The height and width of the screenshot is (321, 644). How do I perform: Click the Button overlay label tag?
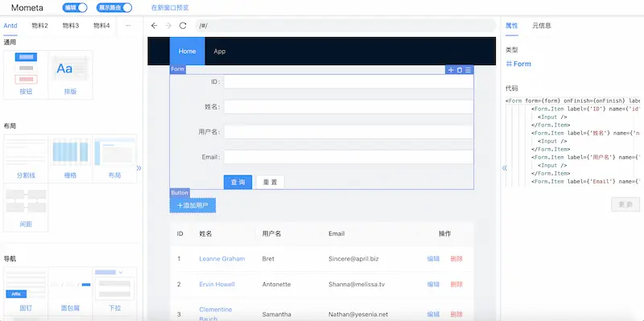180,193
